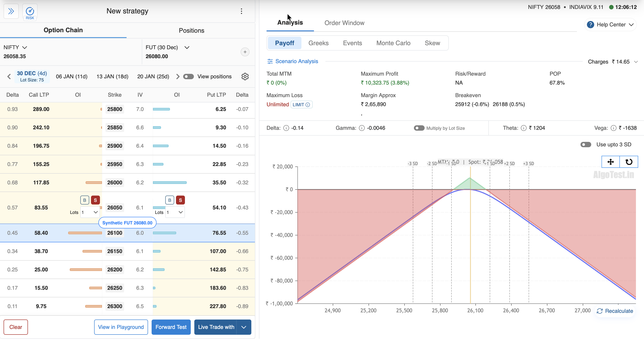Image resolution: width=644 pixels, height=341 pixels.
Task: Toggle View positions switch
Action: [188, 77]
